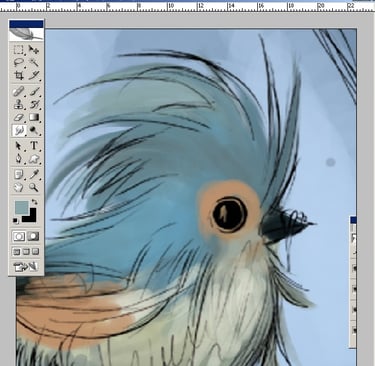The image size is (375, 366).
Task: Select the Brush tool
Action: coord(34,91)
